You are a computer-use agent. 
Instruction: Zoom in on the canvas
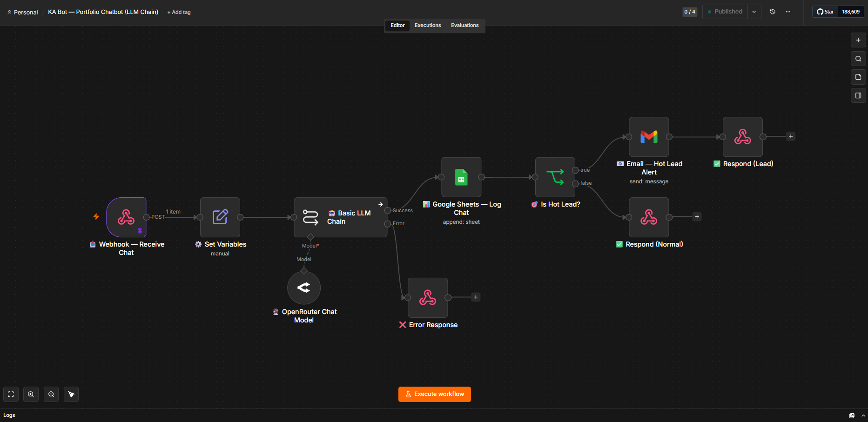(x=31, y=394)
